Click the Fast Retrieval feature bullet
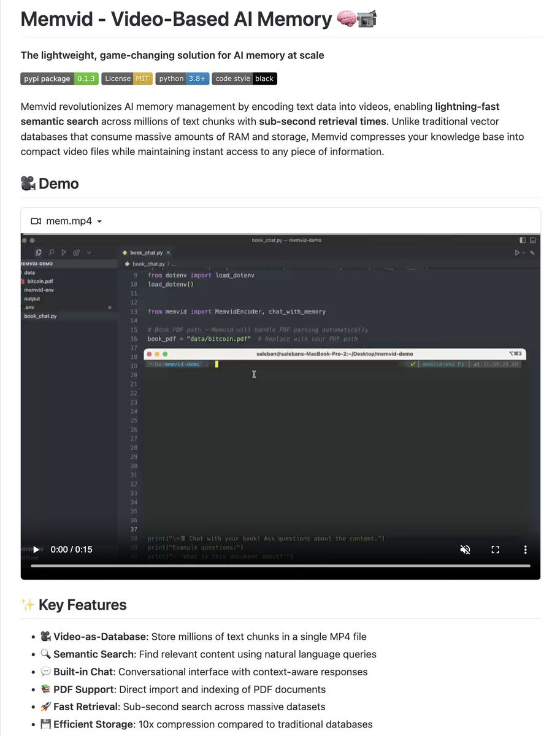 183,707
